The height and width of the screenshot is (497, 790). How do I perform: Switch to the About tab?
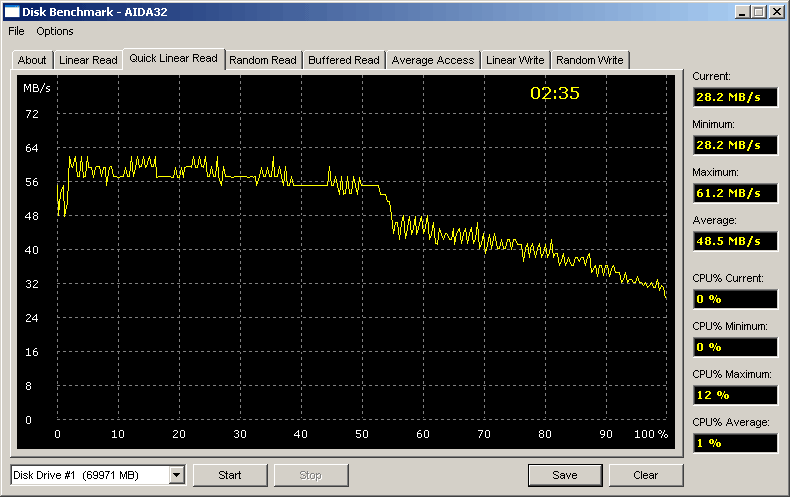pos(32,60)
